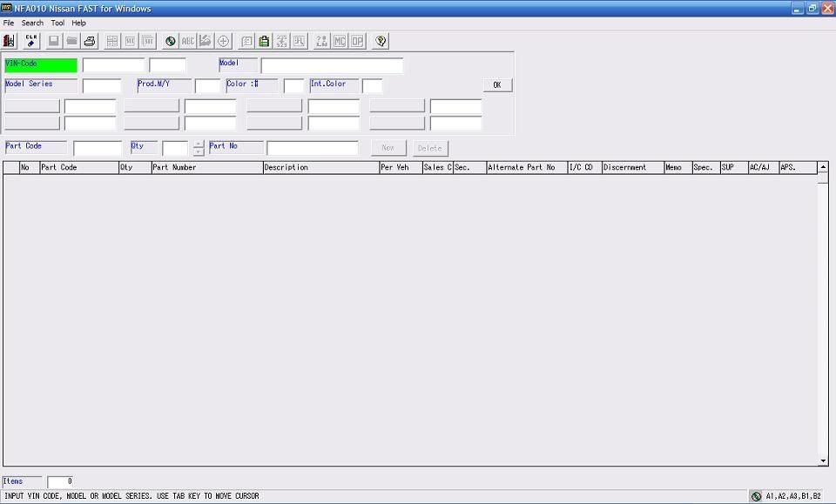Screen dimensions: 836x504
Task: Click the circled plus icon
Action: point(224,41)
